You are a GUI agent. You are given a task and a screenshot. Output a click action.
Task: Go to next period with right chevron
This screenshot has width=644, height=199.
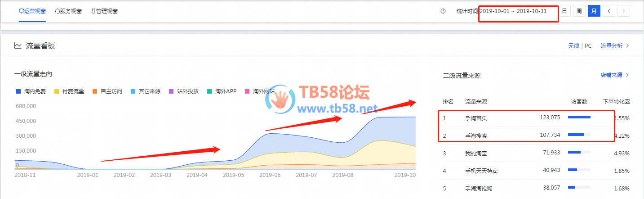624,11
